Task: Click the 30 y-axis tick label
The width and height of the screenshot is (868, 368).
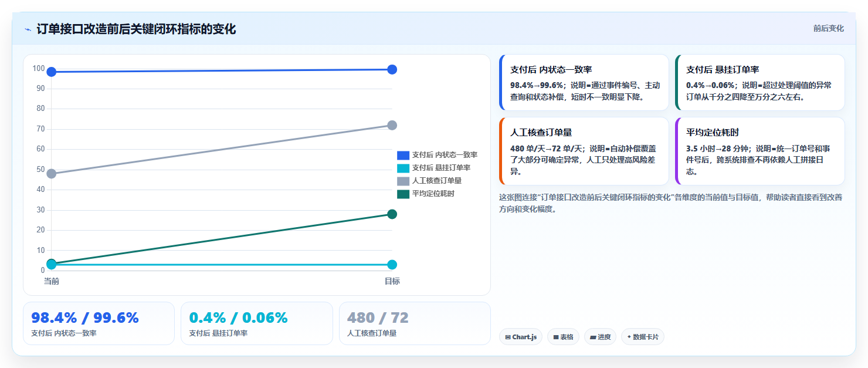Action: click(x=40, y=210)
